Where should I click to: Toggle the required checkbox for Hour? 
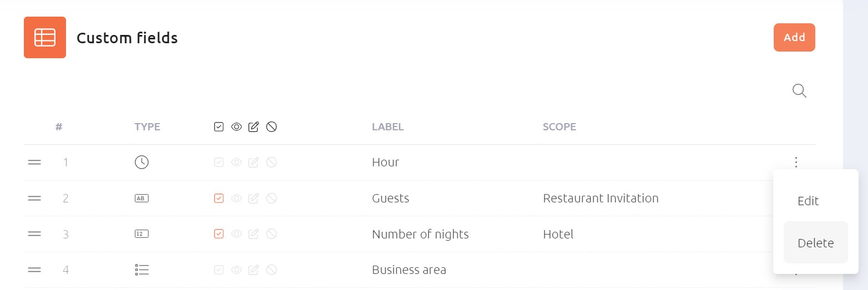click(219, 162)
